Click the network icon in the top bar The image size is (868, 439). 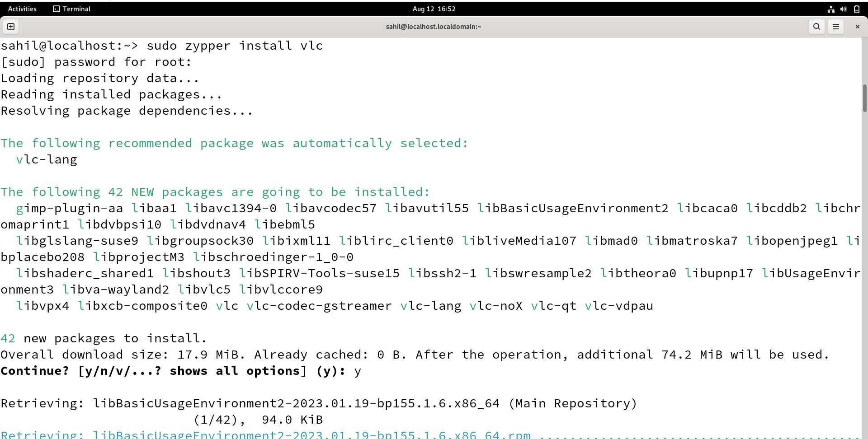(x=830, y=9)
